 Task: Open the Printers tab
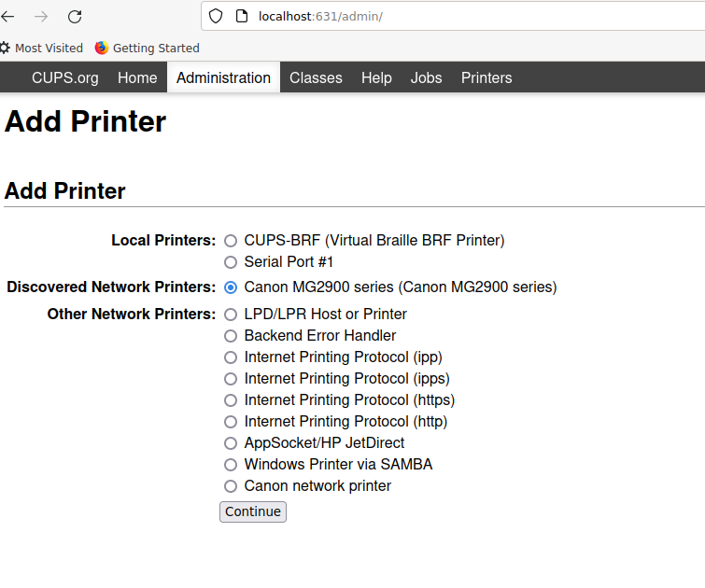click(486, 77)
